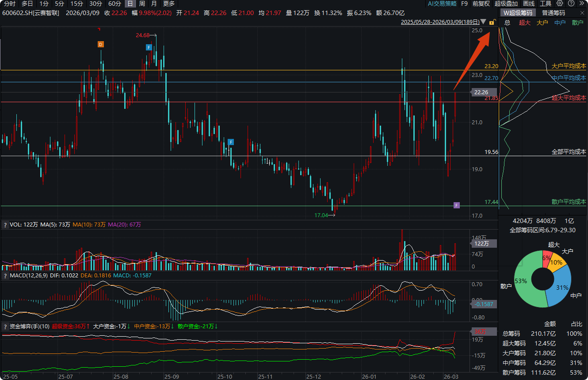Switch to 分时 intraday chart
588x380 pixels.
pos(10,4)
